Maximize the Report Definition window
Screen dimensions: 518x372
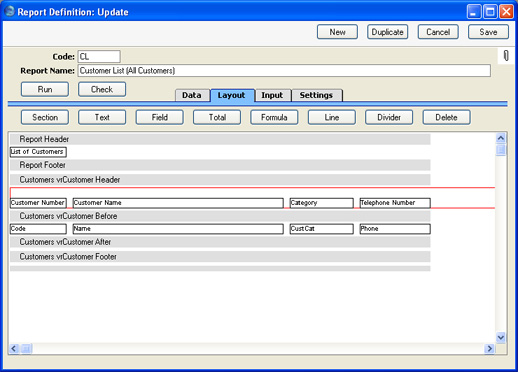point(490,12)
